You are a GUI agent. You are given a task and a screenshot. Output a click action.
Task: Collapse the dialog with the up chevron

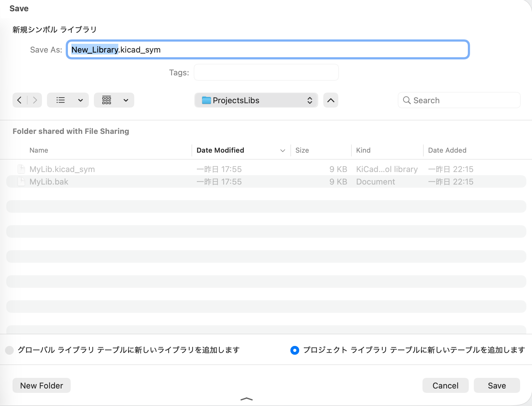331,100
